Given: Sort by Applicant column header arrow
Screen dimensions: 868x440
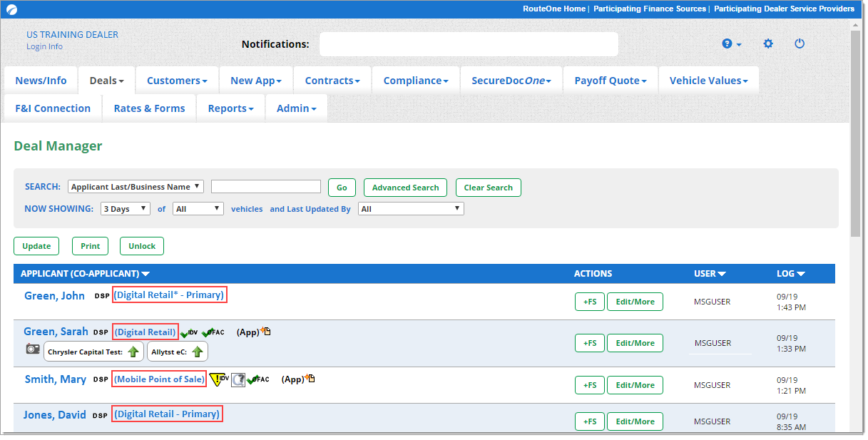Looking at the screenshot, I should (x=145, y=274).
